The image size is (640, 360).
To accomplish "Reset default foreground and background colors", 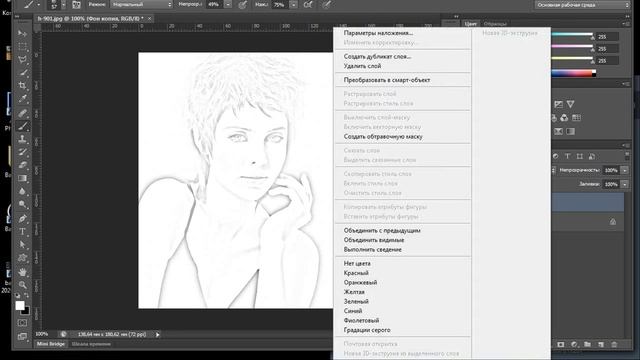I will [18, 295].
